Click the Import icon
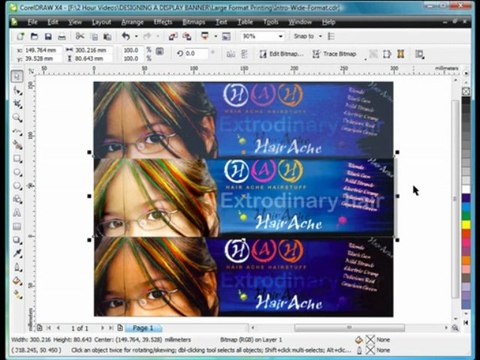This screenshot has height=360, width=480. (173, 36)
